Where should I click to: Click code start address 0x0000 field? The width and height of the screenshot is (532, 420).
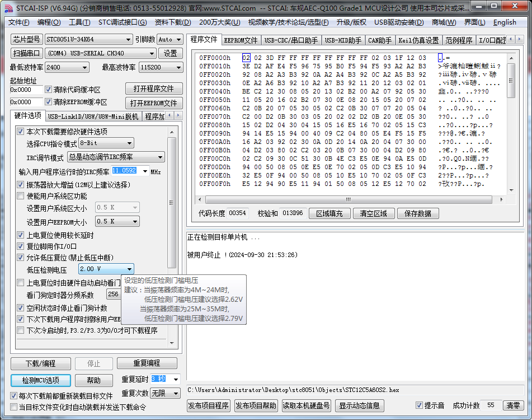pos(26,90)
